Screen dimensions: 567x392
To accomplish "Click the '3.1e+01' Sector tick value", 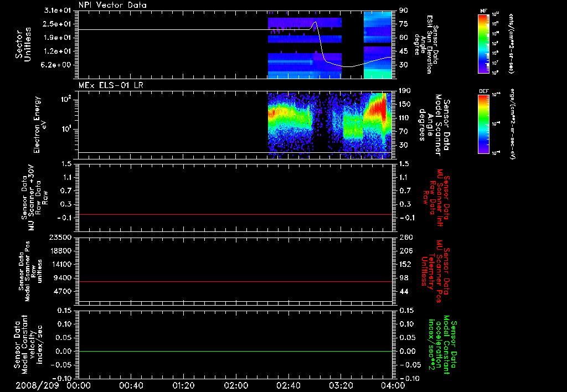I will pyautogui.click(x=58, y=11).
